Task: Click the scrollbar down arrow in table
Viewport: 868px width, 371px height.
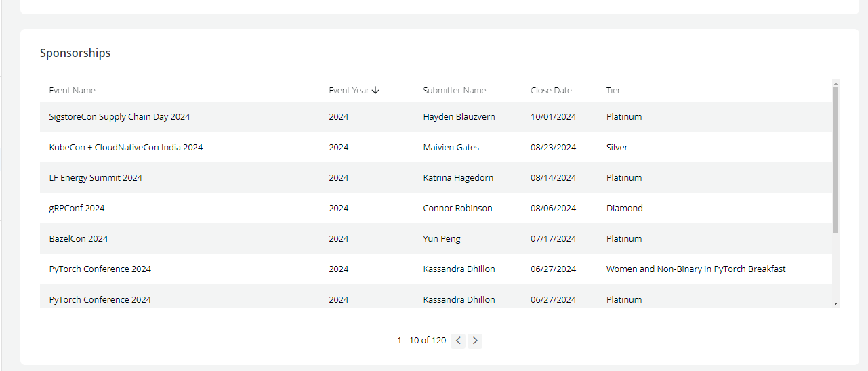Action: [x=835, y=304]
